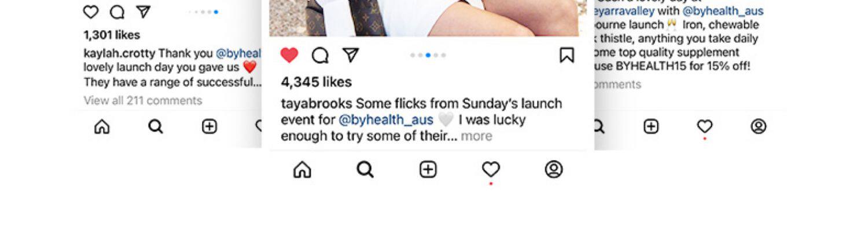Go to Home in the center bottom navigation
The height and width of the screenshot is (251, 868).
[x=302, y=169]
